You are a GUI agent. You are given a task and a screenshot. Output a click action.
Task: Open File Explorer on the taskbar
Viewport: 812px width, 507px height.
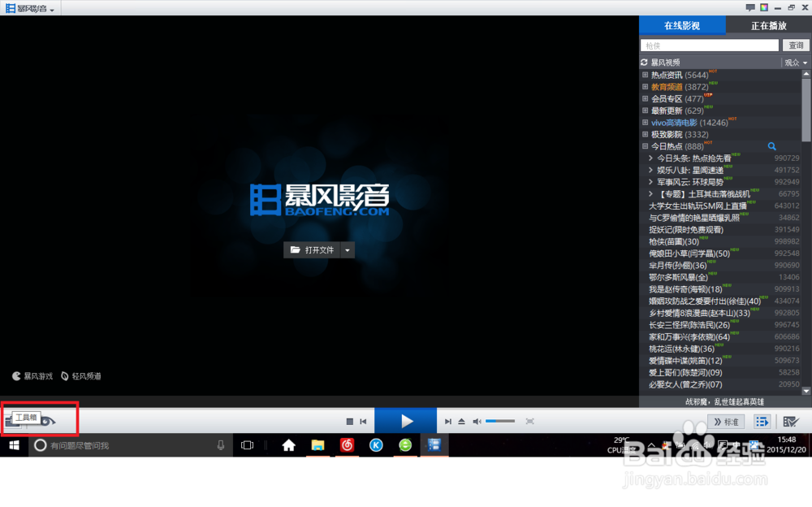tap(317, 445)
